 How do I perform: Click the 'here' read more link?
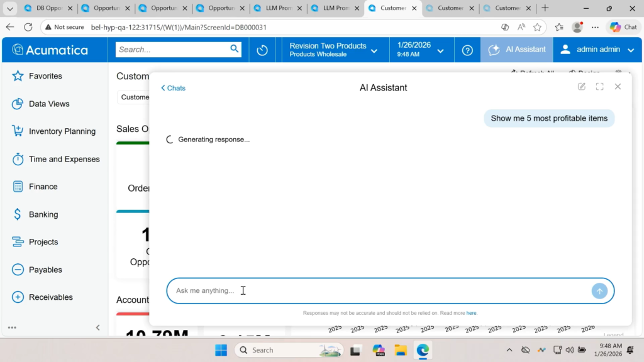click(471, 313)
